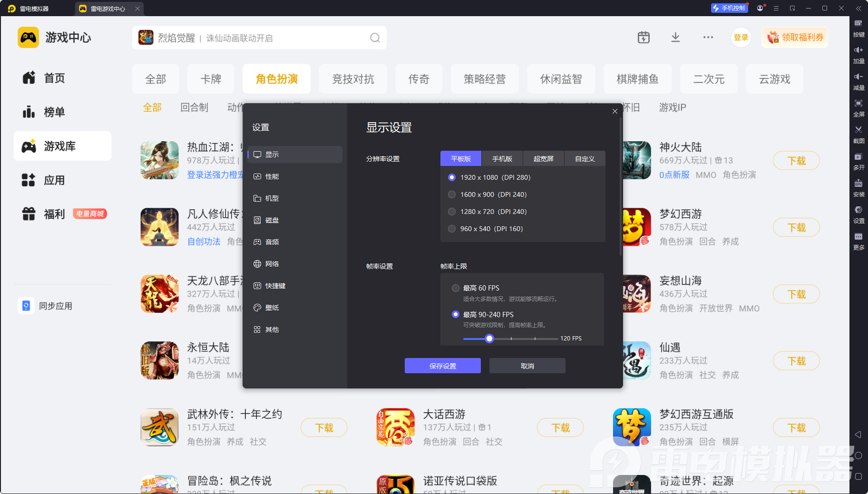Open 音频 audio settings section
The height and width of the screenshot is (494, 868).
pos(295,242)
